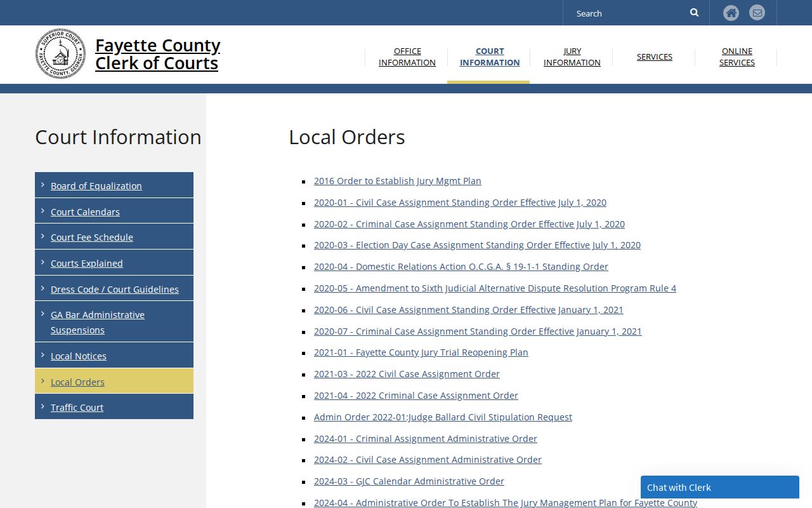812x508 pixels.
Task: Open order 2020-06 Civil Case Assignment
Action: tap(469, 310)
